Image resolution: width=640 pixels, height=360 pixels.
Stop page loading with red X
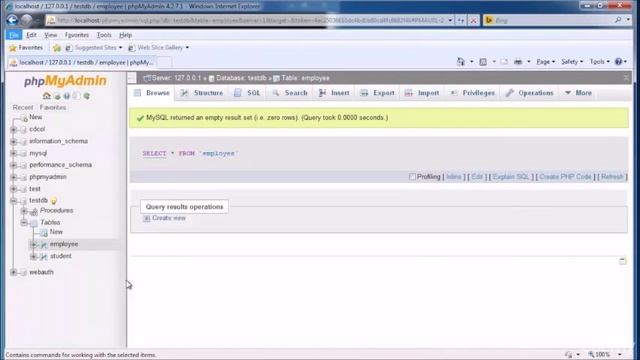[x=473, y=20]
